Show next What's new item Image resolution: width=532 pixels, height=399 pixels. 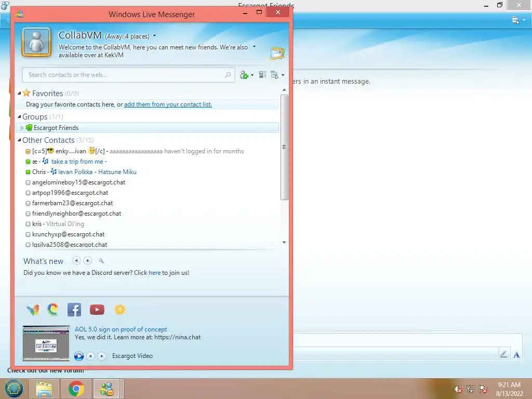87,261
